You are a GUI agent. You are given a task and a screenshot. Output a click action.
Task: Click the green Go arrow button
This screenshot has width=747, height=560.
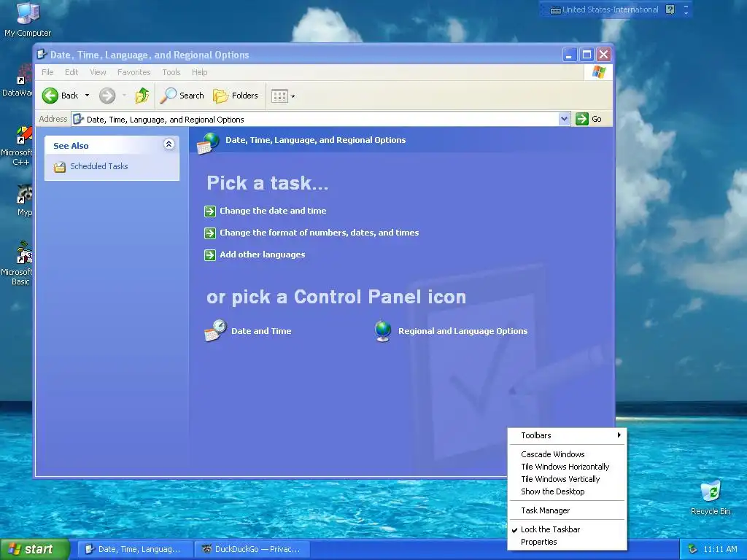click(582, 119)
